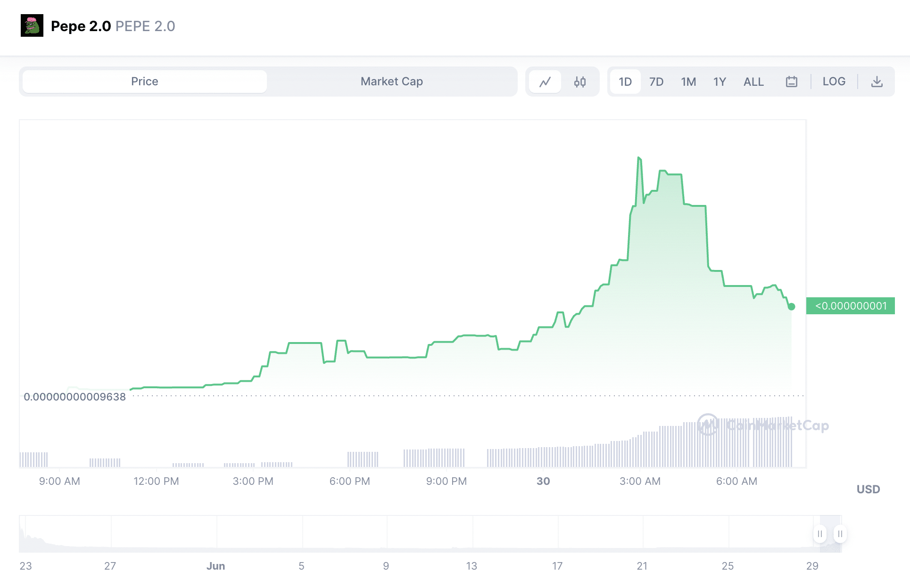Download chart data

(x=877, y=82)
